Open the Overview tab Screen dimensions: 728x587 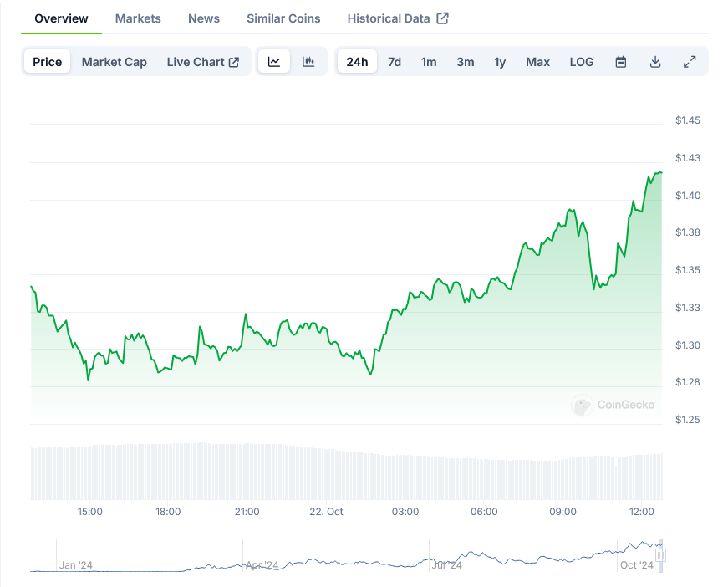point(61,18)
